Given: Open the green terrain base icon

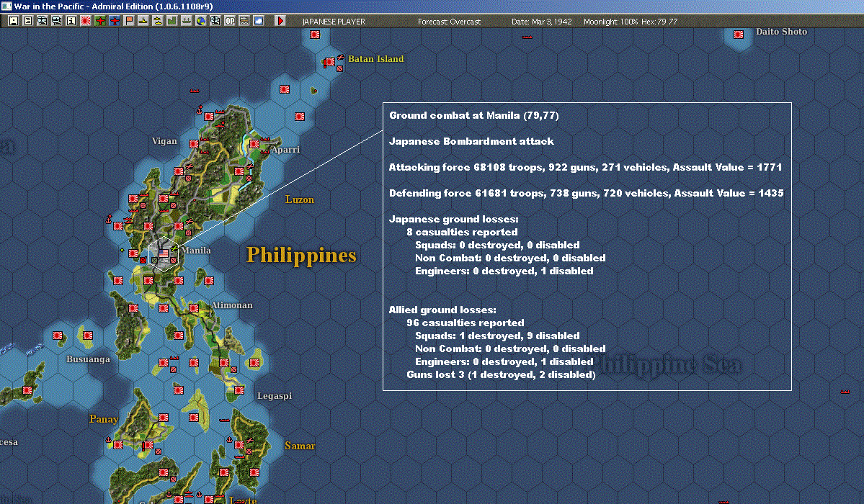Looking at the screenshot, I should (x=172, y=21).
